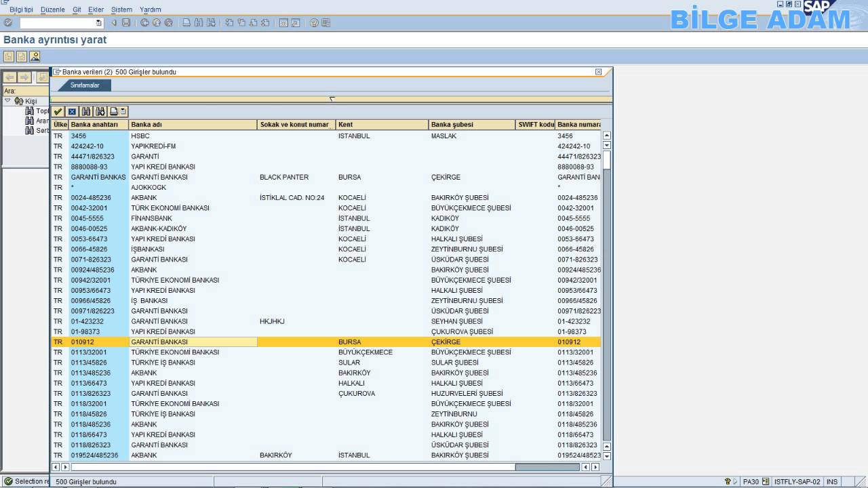Click the Banka şubesi column header
The width and height of the screenshot is (868, 488).
coord(472,125)
